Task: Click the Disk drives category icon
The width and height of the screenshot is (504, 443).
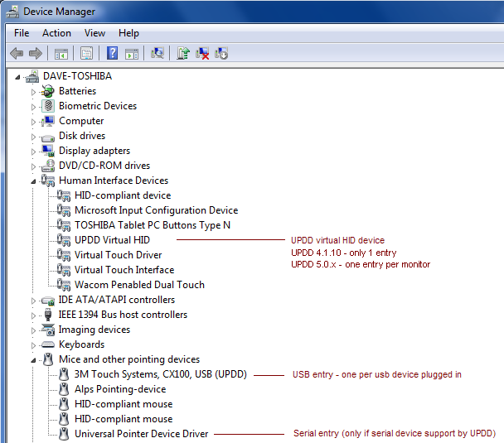Action: tap(48, 138)
